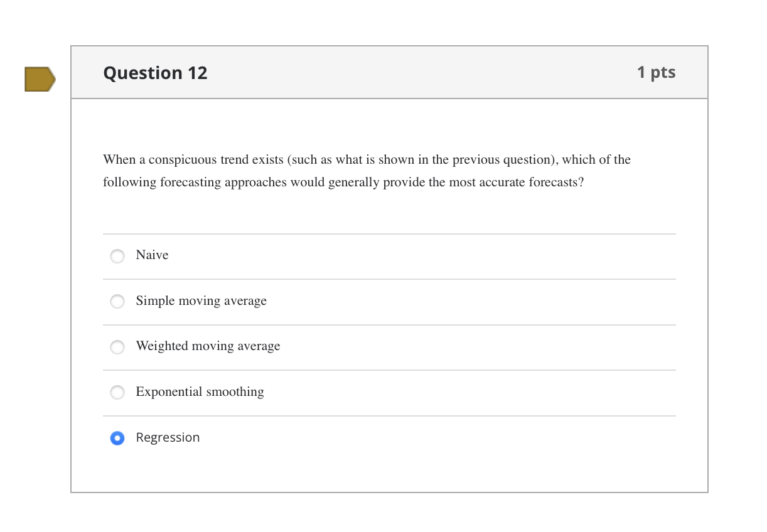
Task: Click the Question 12 header bar
Action: pos(389,72)
